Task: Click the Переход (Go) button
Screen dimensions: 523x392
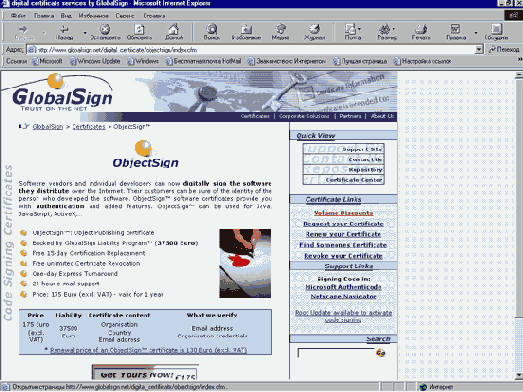Action: coord(504,50)
